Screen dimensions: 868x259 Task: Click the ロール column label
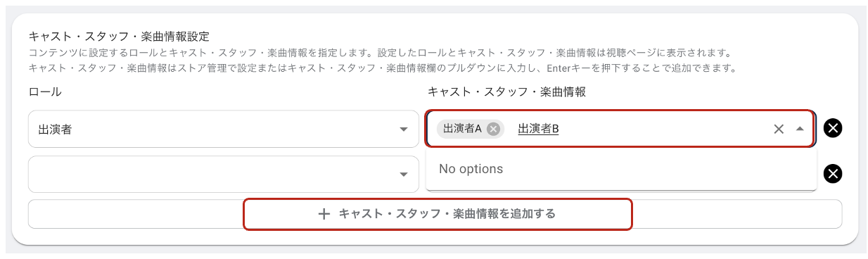tap(44, 91)
